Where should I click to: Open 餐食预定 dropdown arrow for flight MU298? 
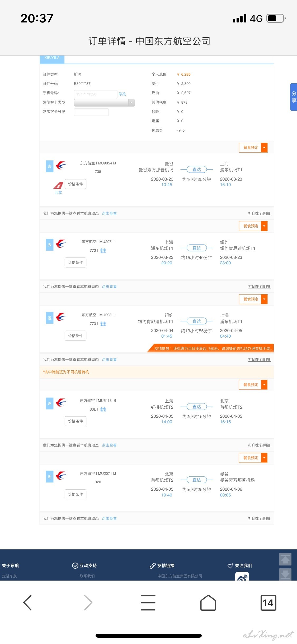pyautogui.click(x=264, y=299)
